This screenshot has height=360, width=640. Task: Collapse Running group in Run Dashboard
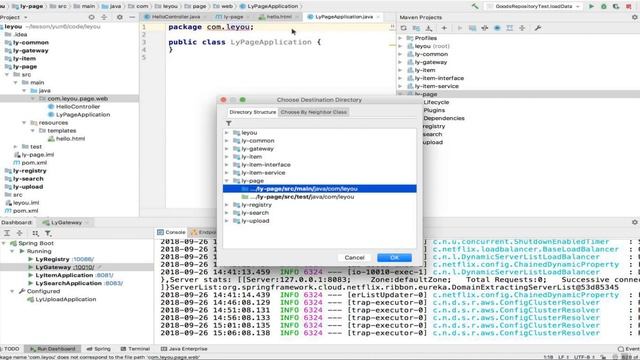[x=12, y=251]
